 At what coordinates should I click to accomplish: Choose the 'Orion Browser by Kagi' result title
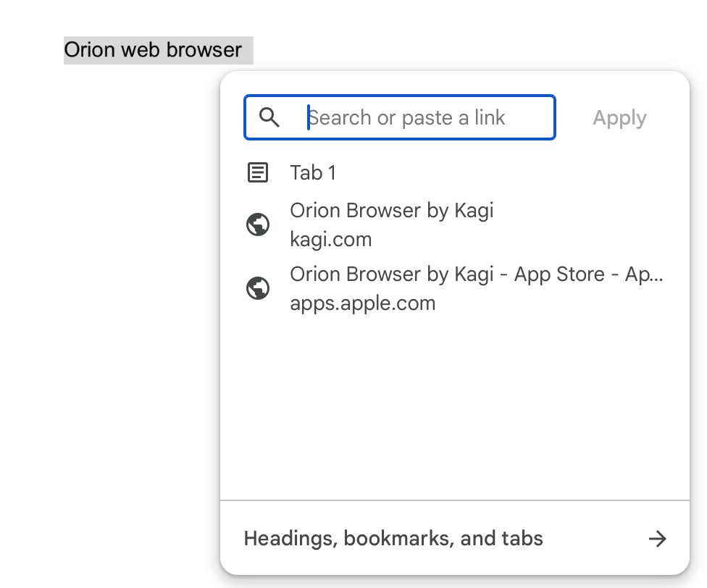(391, 211)
